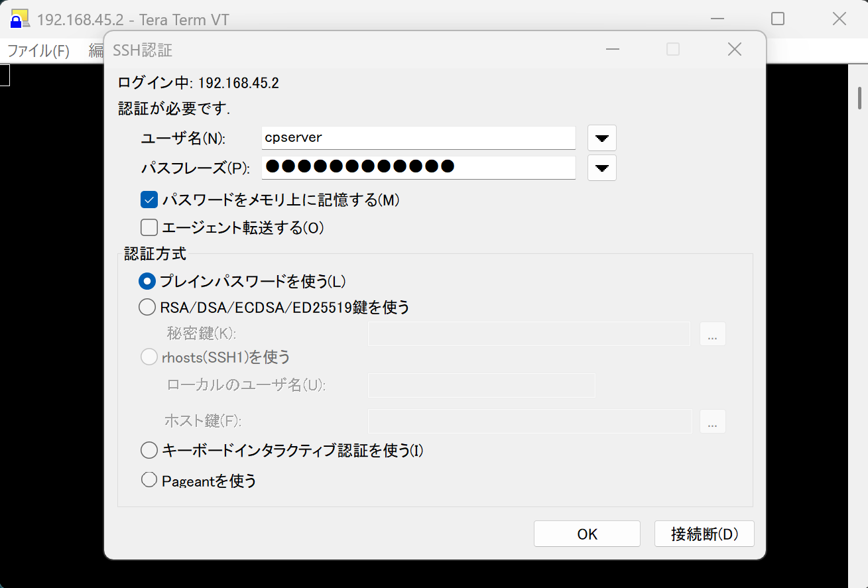868x588 pixels.
Task: Close the SSH認証 dialog
Action: (x=734, y=49)
